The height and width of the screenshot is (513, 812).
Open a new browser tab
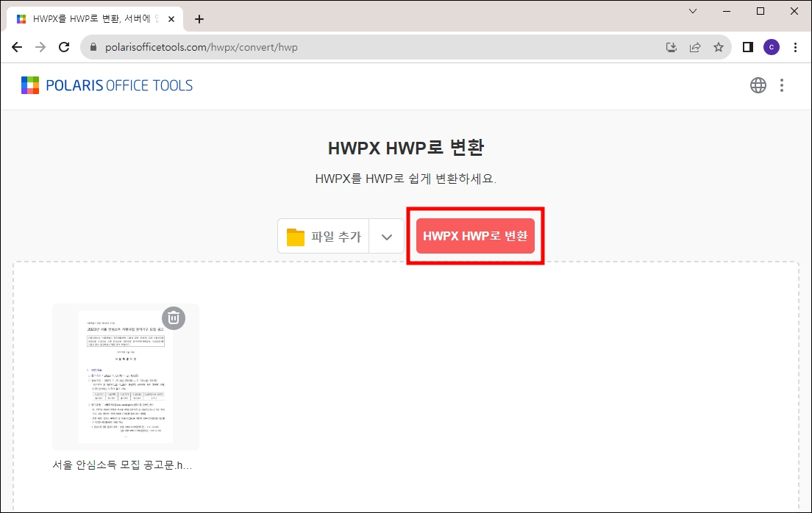[x=199, y=19]
